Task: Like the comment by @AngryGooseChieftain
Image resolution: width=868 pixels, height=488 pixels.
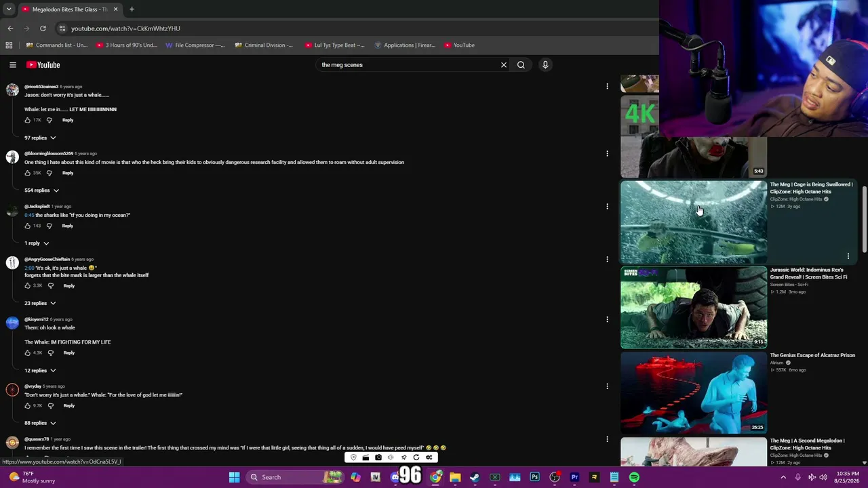Action: 28,285
